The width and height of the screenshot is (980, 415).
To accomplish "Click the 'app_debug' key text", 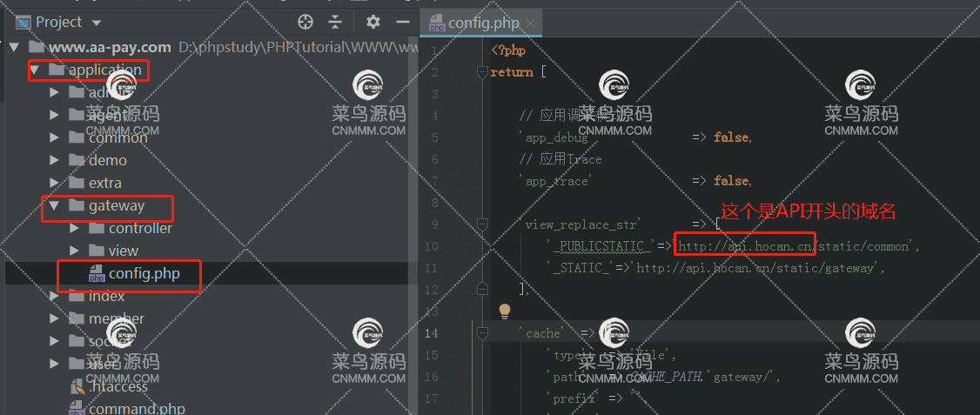I will [554, 137].
